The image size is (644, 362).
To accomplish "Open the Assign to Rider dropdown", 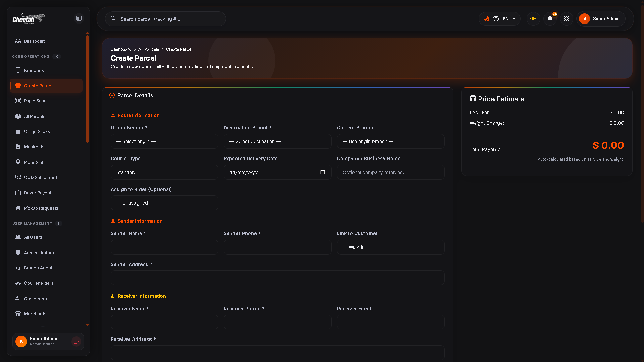I will pyautogui.click(x=164, y=203).
